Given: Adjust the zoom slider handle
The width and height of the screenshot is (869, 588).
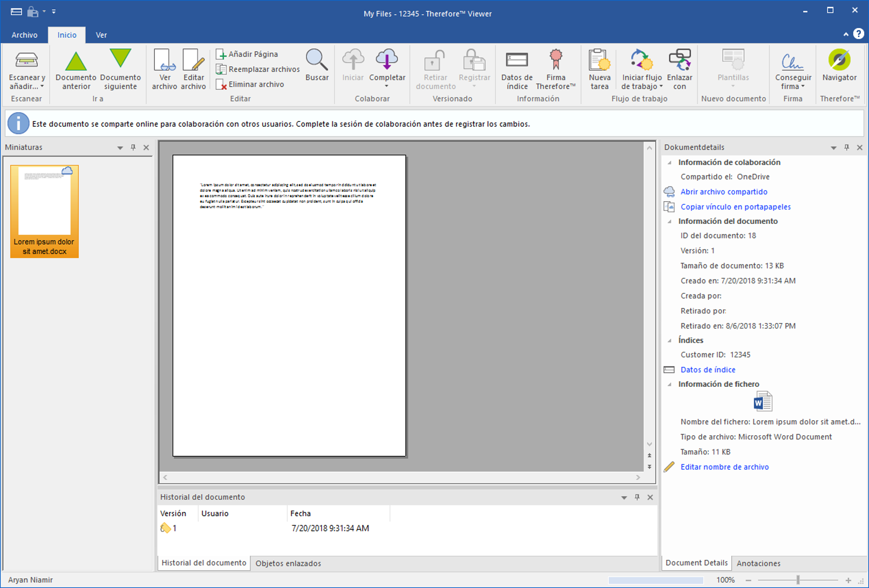Looking at the screenshot, I should coord(798,580).
